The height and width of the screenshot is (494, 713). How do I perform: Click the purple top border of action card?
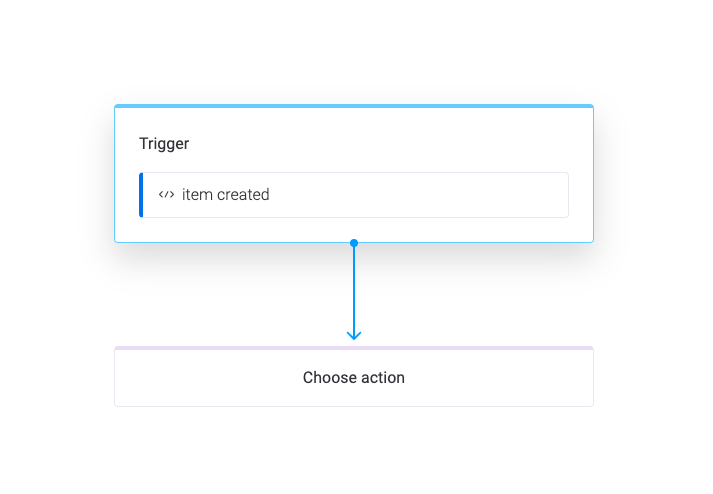tap(354, 348)
